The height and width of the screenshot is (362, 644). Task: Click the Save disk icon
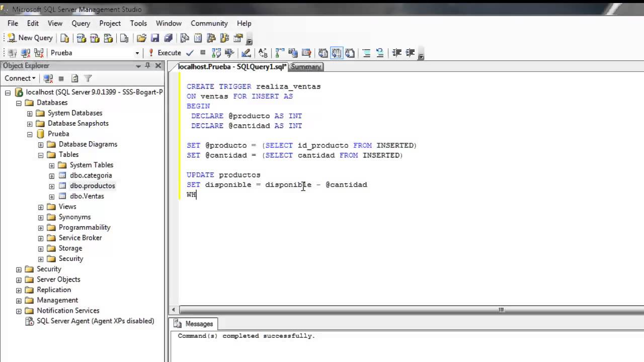155,38
